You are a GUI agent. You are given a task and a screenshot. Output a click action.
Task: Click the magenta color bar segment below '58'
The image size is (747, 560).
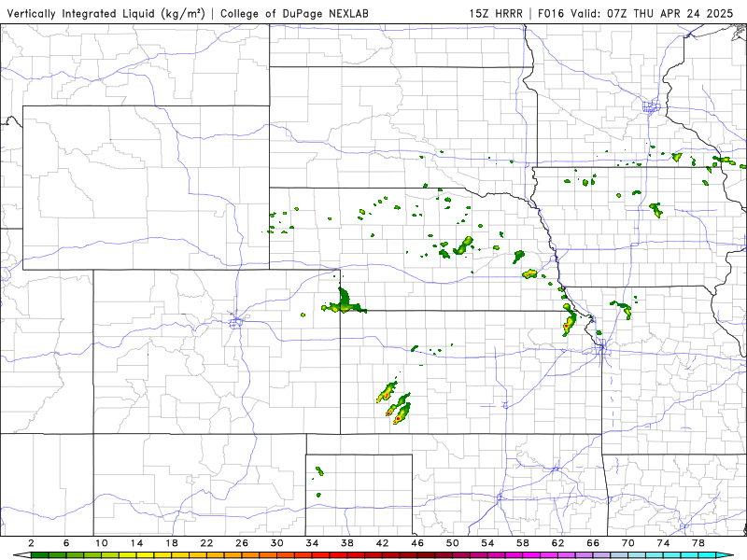(531, 555)
